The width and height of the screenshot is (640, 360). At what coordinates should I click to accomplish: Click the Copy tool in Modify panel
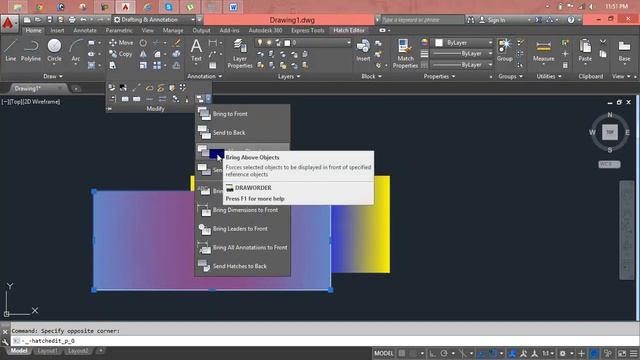click(x=121, y=54)
